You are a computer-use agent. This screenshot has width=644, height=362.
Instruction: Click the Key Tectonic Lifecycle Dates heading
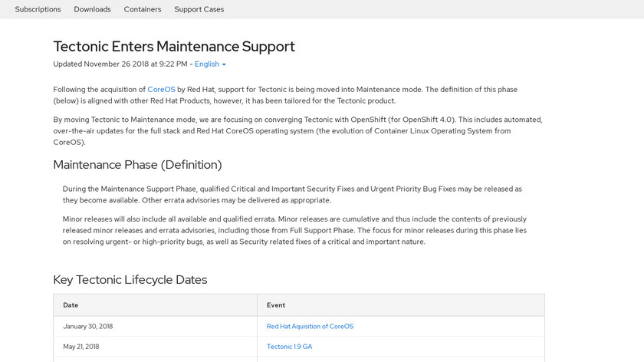[130, 280]
